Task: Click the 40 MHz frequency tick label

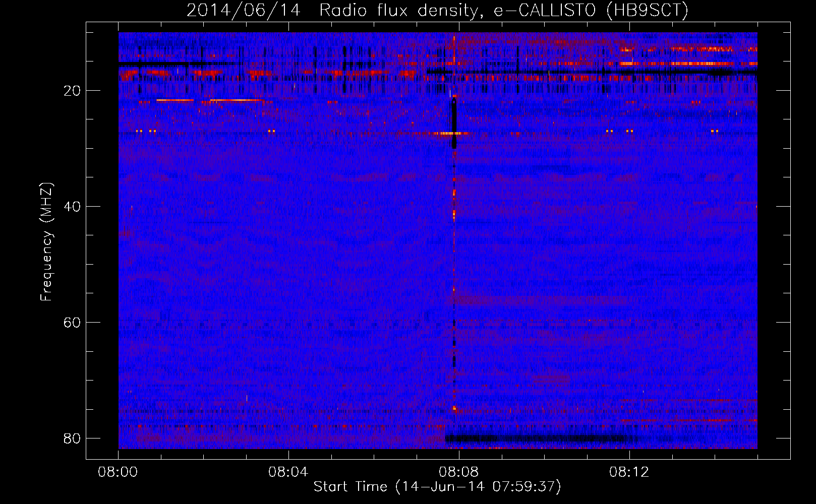Action: click(72, 207)
